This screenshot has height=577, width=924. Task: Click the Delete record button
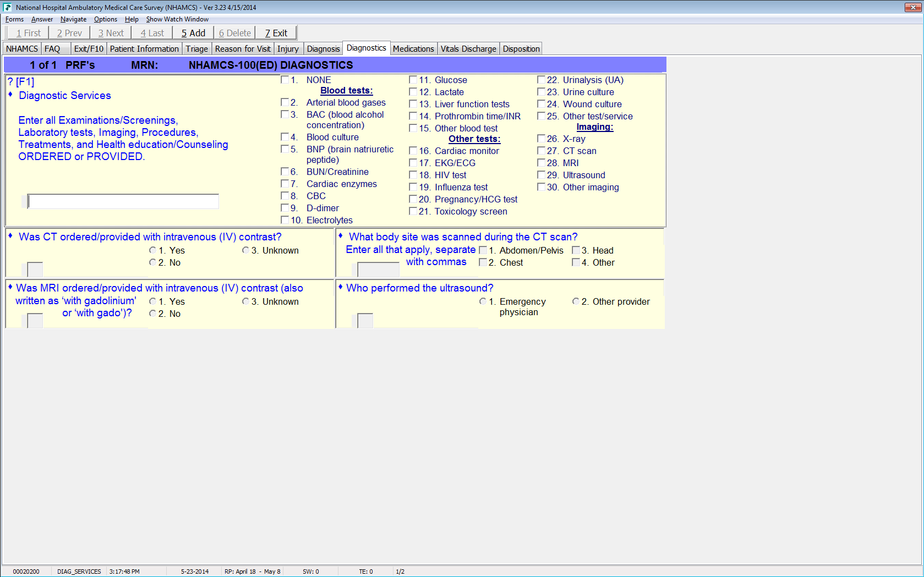point(234,33)
